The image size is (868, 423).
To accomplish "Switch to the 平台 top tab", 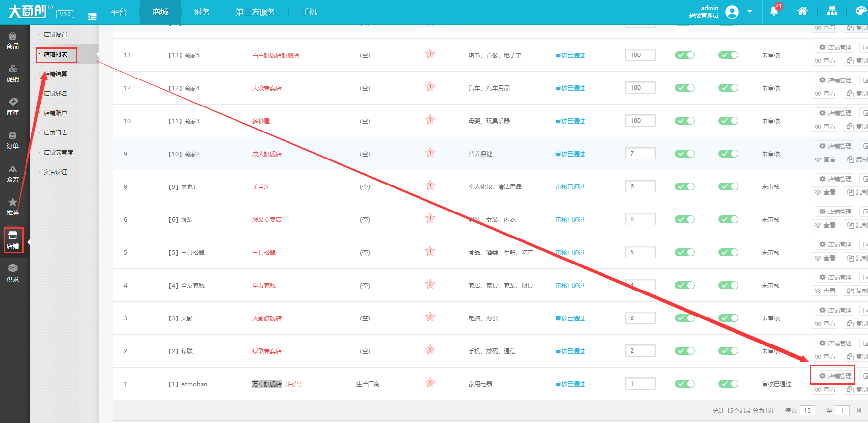I will click(x=119, y=12).
